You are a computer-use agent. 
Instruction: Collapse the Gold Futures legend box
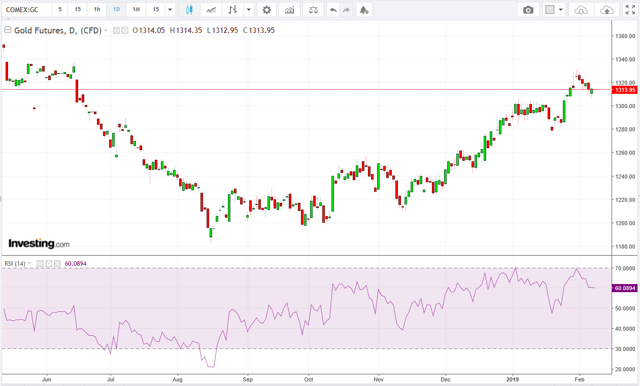point(7,30)
